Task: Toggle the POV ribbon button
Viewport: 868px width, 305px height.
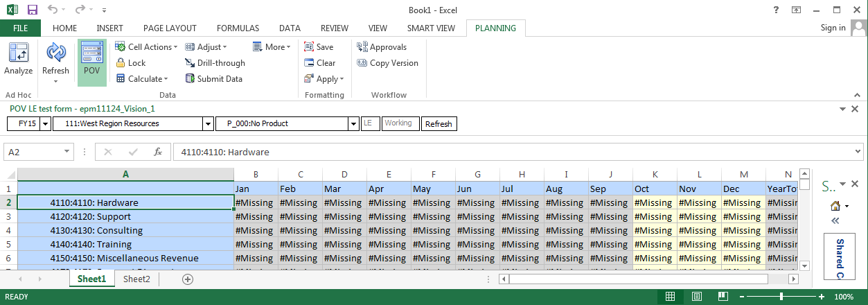Action: coord(91,62)
